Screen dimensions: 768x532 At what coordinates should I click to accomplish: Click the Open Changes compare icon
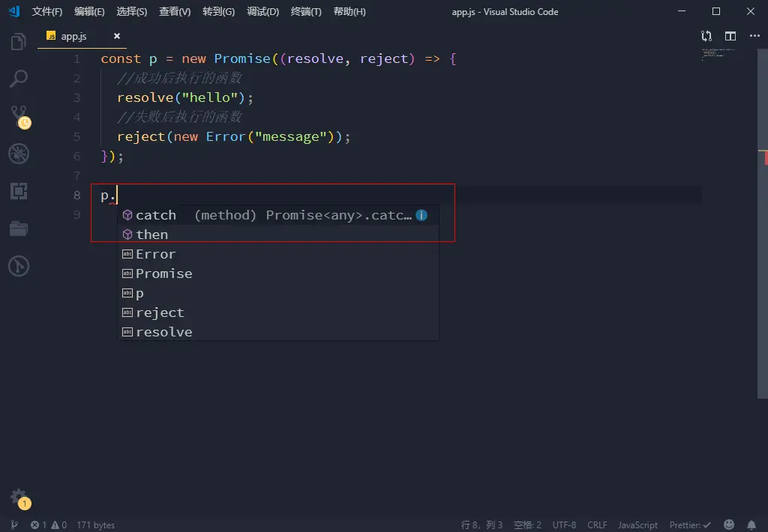click(706, 36)
